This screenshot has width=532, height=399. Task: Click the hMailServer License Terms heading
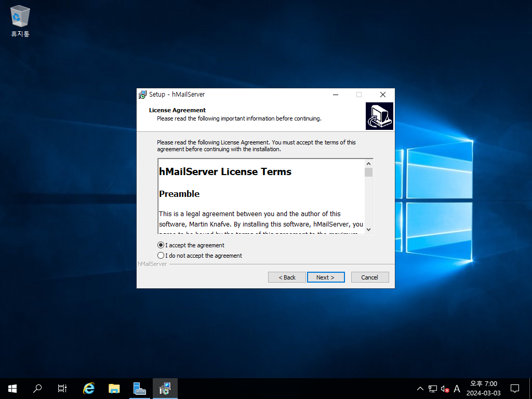(225, 171)
